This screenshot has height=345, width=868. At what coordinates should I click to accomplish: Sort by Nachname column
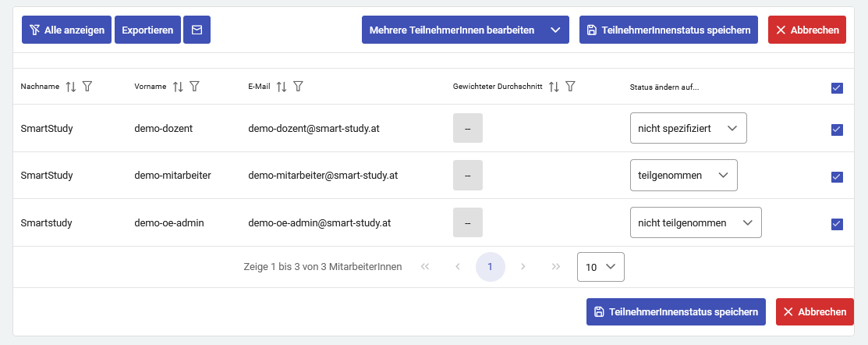71,87
